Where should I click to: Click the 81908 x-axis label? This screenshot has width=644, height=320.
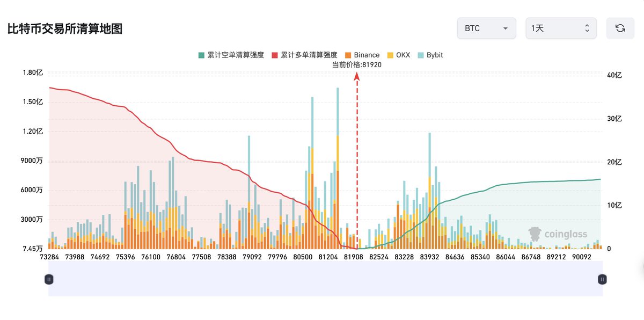point(354,257)
